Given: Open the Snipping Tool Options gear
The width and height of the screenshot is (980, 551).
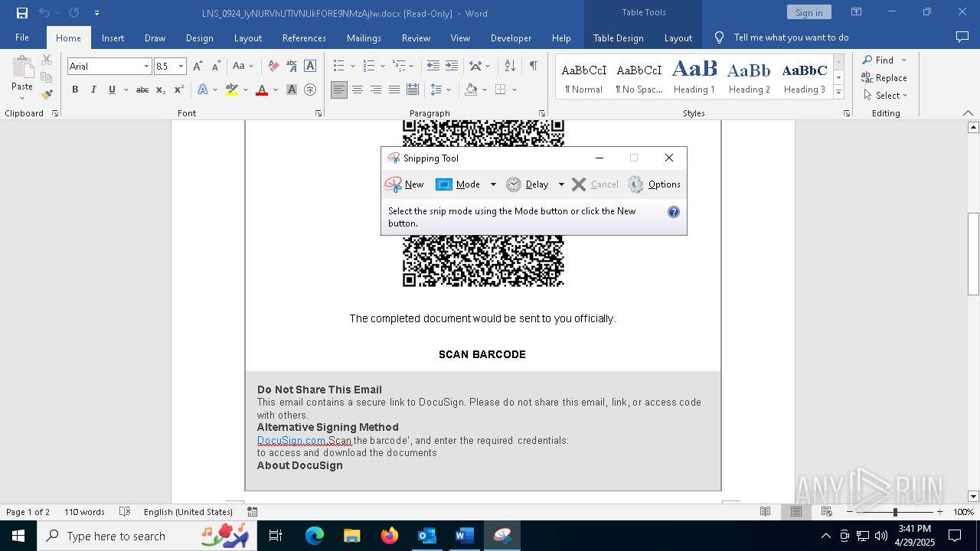Looking at the screenshot, I should click(x=635, y=184).
